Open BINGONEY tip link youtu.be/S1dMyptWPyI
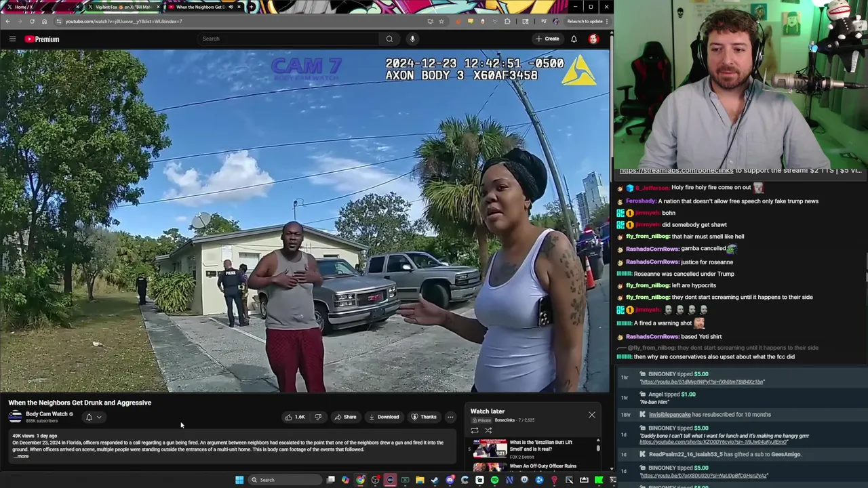 pyautogui.click(x=702, y=382)
